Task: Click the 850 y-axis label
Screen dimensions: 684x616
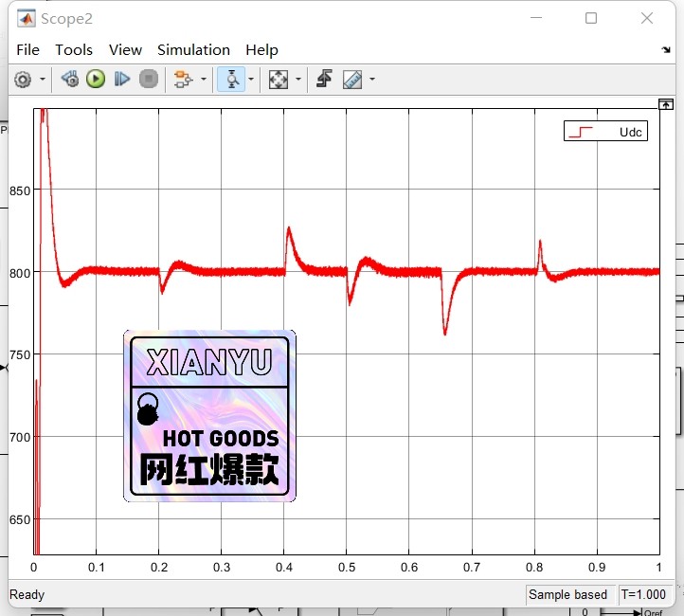Action: pos(20,191)
